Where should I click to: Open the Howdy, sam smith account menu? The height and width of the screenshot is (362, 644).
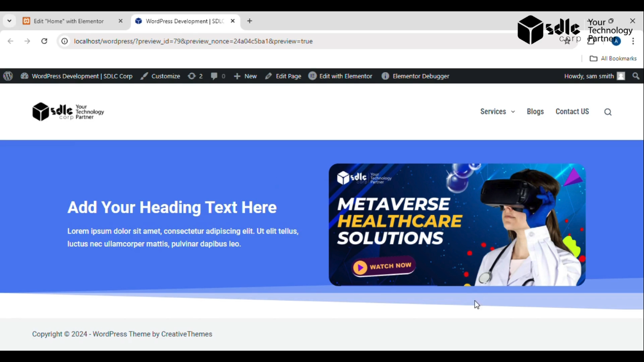pos(594,76)
